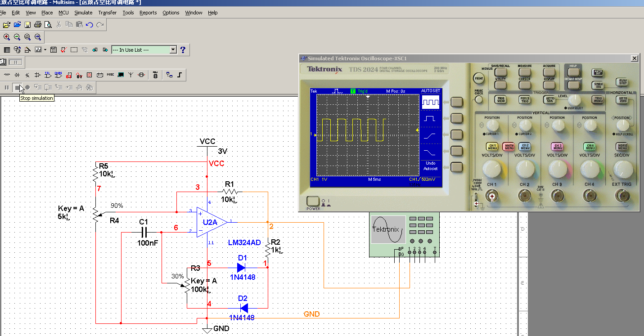Open the Grapher analysis icon
Viewport: 644px width, 336px height.
tap(37, 49)
